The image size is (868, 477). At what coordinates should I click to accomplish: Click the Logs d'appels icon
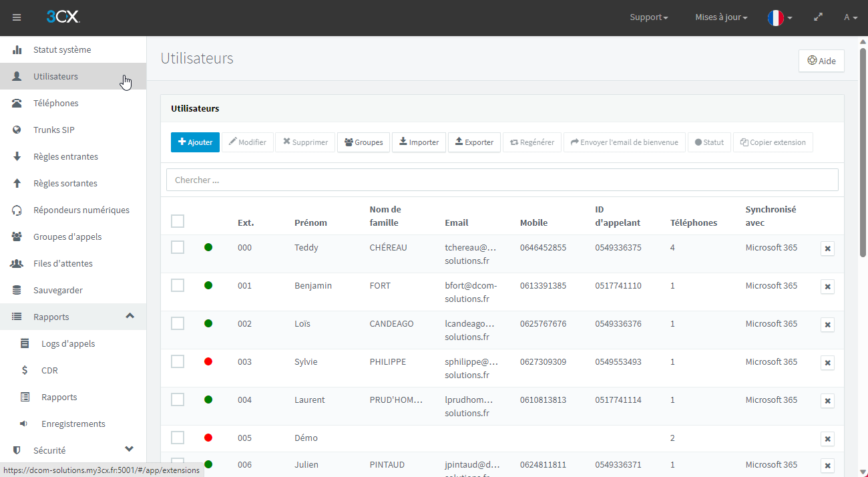(x=25, y=343)
